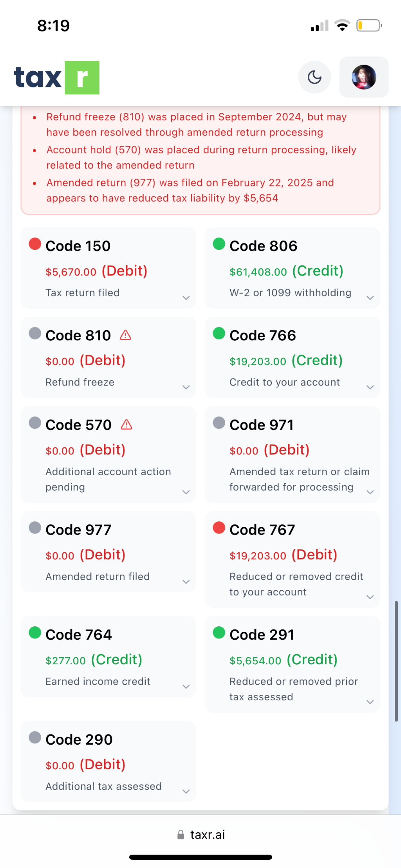Click the gray status dot on Code 290
This screenshot has height=868, width=401.
point(35,738)
